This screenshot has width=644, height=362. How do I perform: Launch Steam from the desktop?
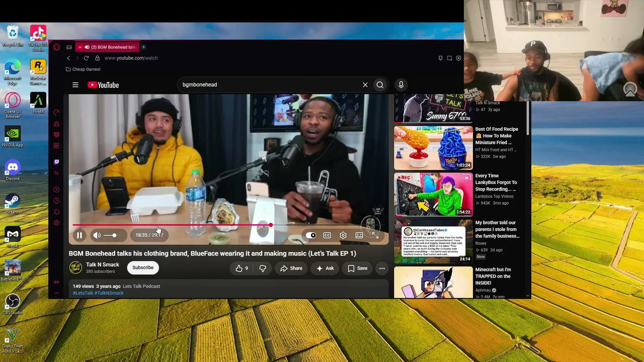(13, 204)
